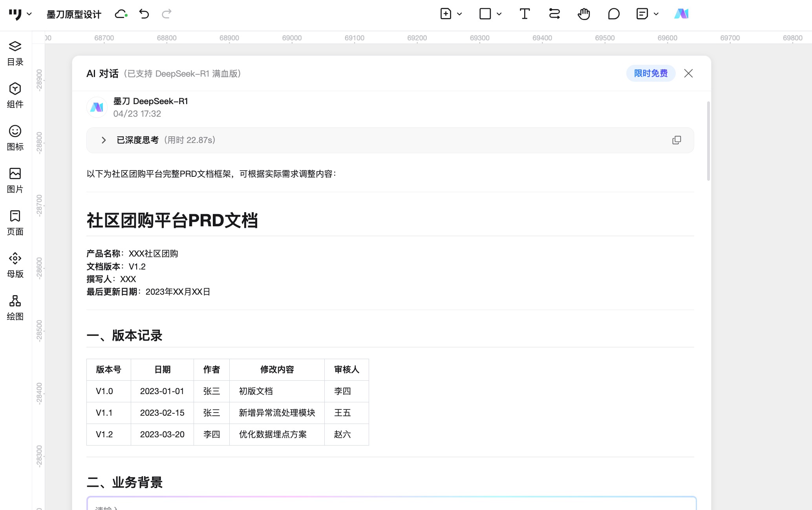Click the cloud sync status icon
This screenshot has width=812, height=510.
tap(121, 14)
